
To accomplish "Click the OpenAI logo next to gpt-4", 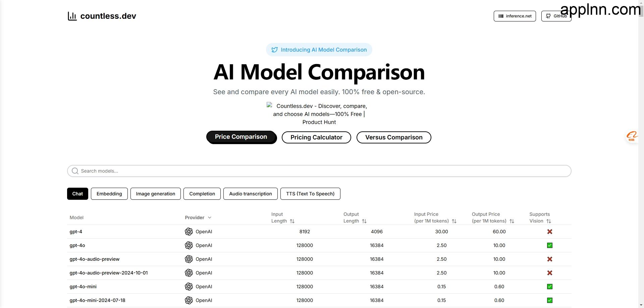I will [189, 232].
